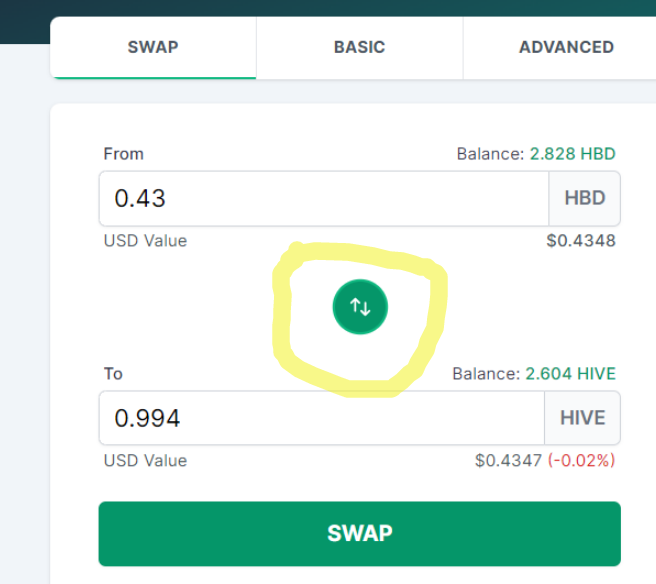
Task: Use the 2.828 HBD balance amount
Action: (x=572, y=154)
